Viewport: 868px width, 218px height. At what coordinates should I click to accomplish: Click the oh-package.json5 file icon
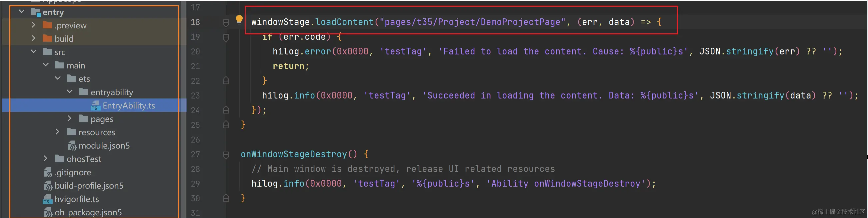point(48,213)
